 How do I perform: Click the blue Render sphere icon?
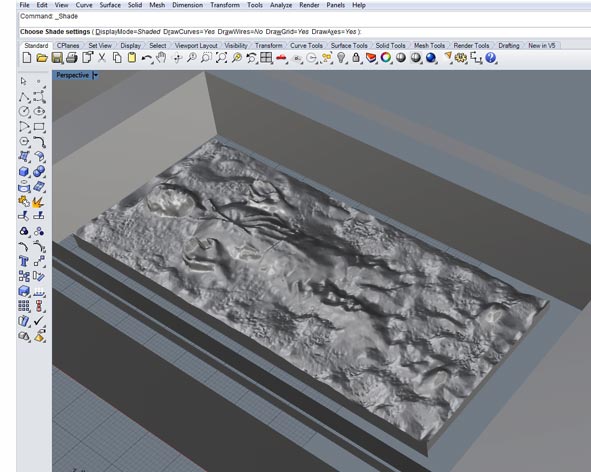431,58
